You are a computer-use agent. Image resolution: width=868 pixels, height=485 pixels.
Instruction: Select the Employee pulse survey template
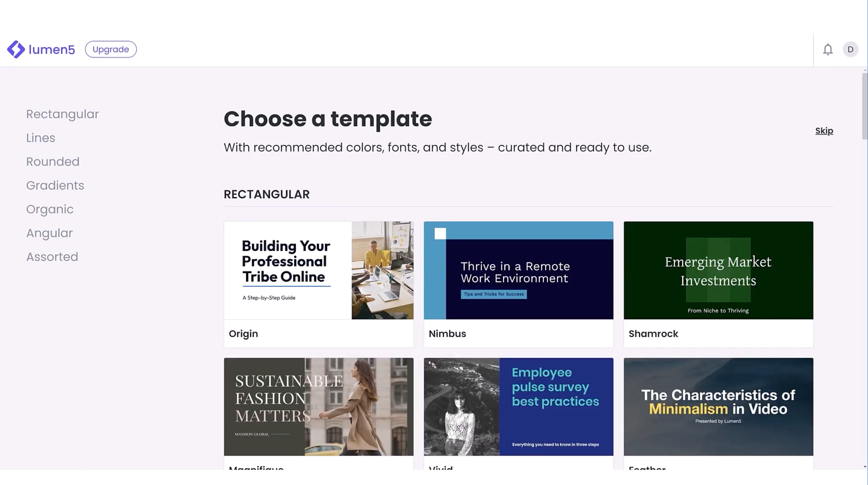click(x=518, y=406)
